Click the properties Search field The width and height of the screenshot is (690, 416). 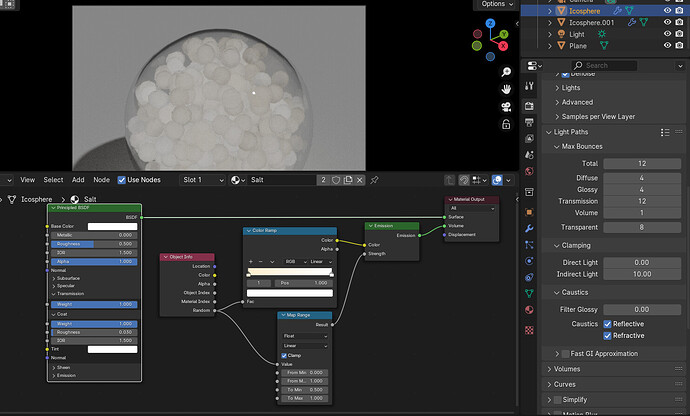coord(604,66)
